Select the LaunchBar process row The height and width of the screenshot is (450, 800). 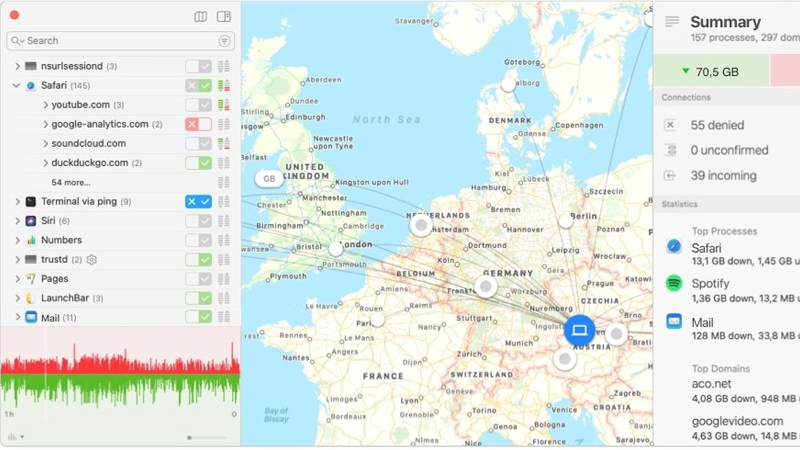coord(70,298)
